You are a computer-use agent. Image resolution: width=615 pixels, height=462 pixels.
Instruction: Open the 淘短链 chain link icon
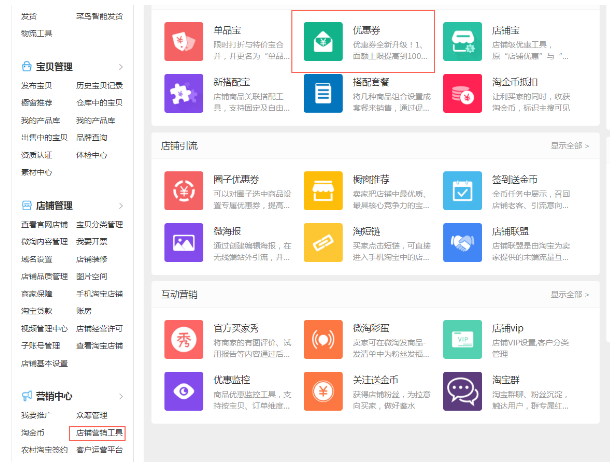coord(323,242)
